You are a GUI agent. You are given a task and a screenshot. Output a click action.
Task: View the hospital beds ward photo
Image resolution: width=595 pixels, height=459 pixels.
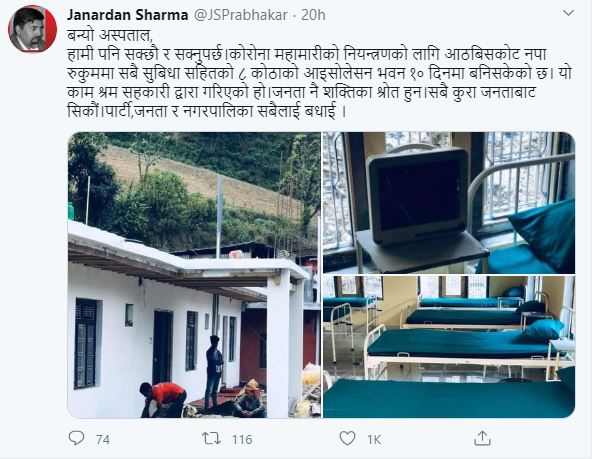pos(449,347)
